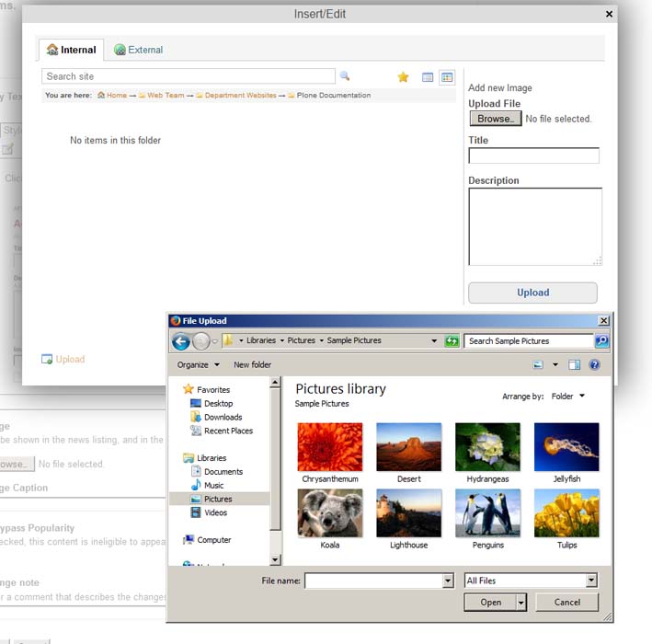Image resolution: width=652 pixels, height=644 pixels.
Task: Switch to the External tab
Action: (x=138, y=50)
